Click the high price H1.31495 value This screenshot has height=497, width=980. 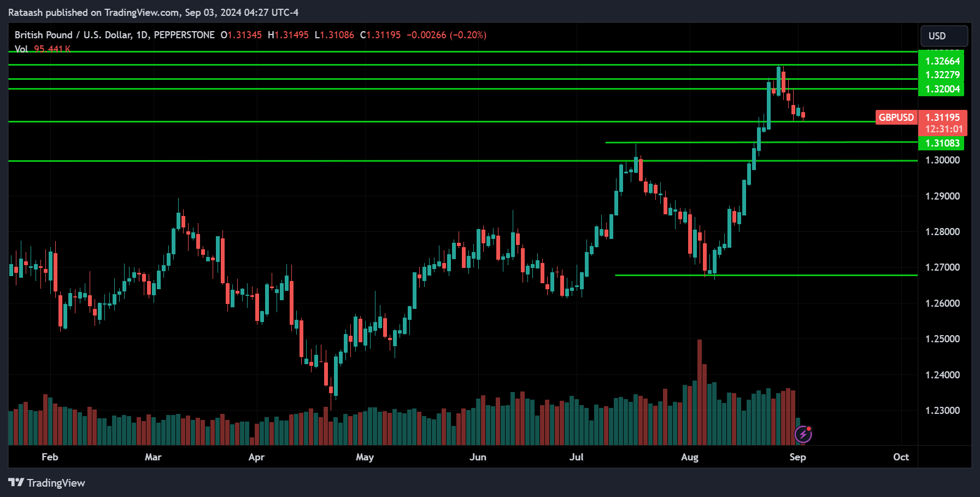pyautogui.click(x=288, y=35)
